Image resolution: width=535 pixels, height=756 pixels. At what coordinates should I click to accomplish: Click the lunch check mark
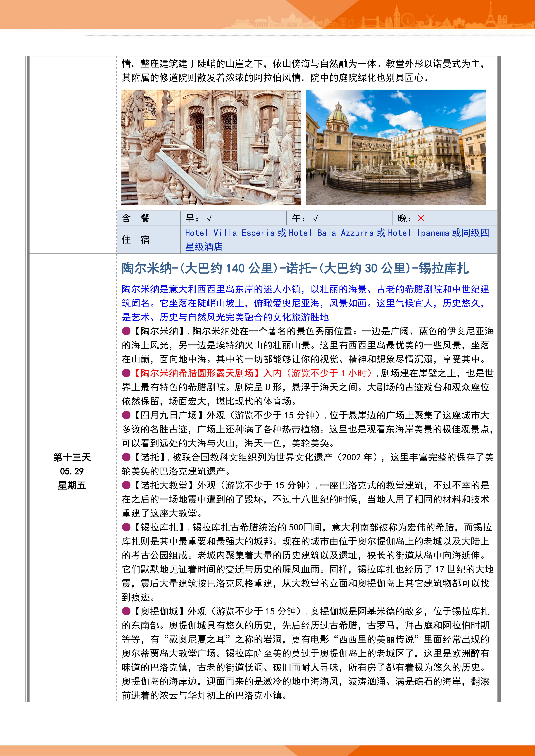[x=315, y=218]
